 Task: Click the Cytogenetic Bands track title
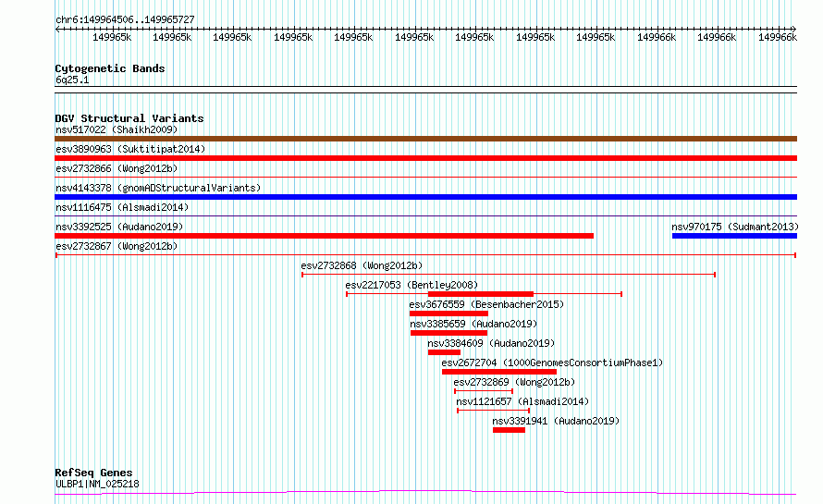point(110,68)
